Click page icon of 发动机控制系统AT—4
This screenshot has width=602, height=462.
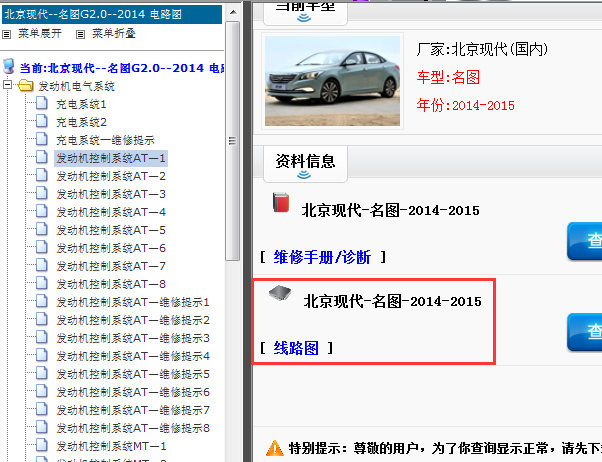(41, 211)
